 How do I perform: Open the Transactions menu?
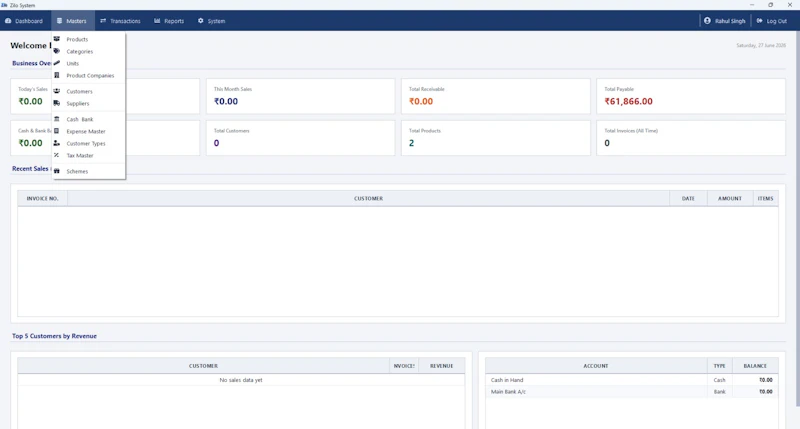coord(120,21)
